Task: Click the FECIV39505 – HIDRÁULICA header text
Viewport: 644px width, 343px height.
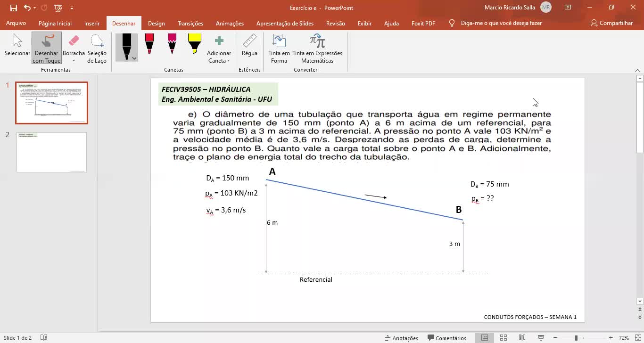Action: click(x=206, y=89)
